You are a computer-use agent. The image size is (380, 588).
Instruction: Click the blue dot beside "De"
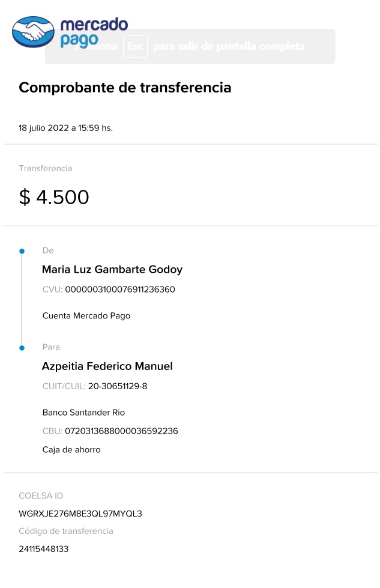point(22,250)
